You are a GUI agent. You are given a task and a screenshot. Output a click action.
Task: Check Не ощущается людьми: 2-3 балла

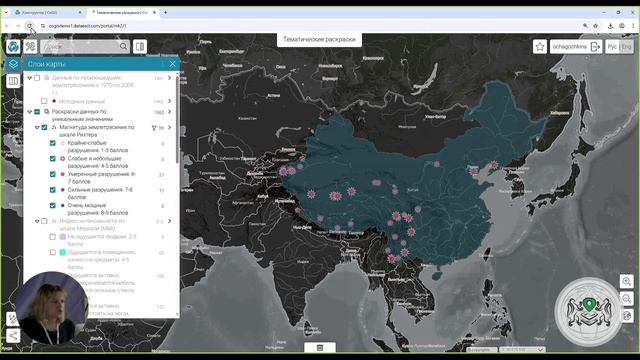[53, 237]
